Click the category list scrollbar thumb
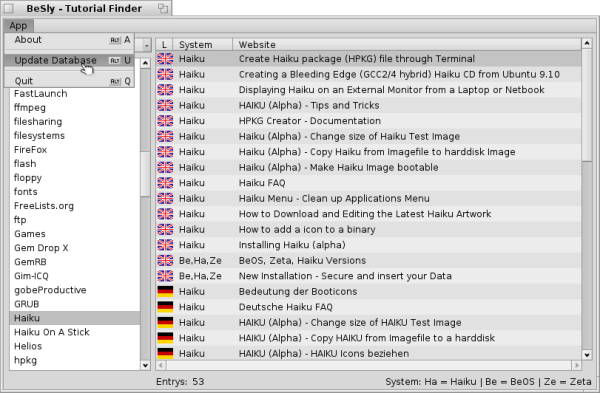 (x=145, y=174)
